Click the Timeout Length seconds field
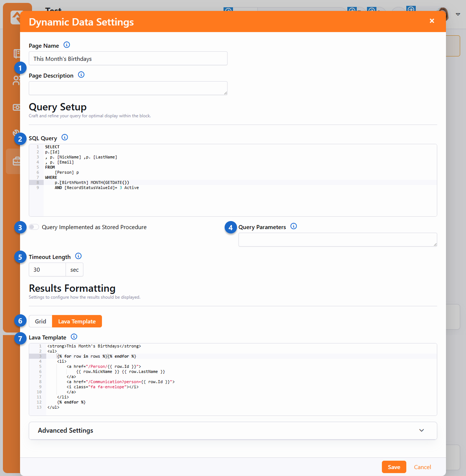The image size is (466, 476). coord(47,270)
